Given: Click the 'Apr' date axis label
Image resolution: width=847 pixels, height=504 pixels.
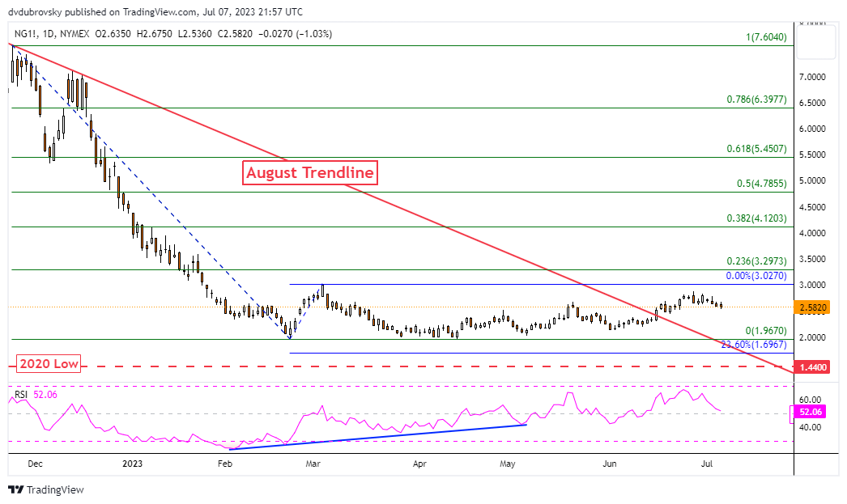Looking at the screenshot, I should [419, 464].
